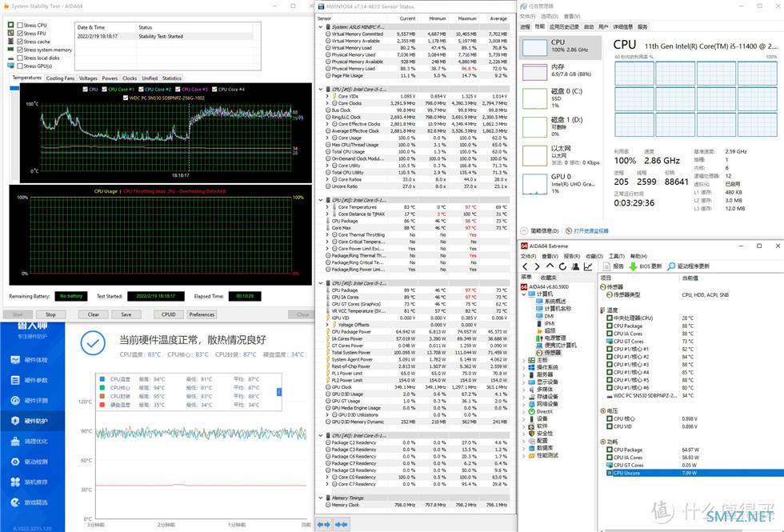Open Preferences in the Stability Test
Screen dimensions: 784x532
202,314
